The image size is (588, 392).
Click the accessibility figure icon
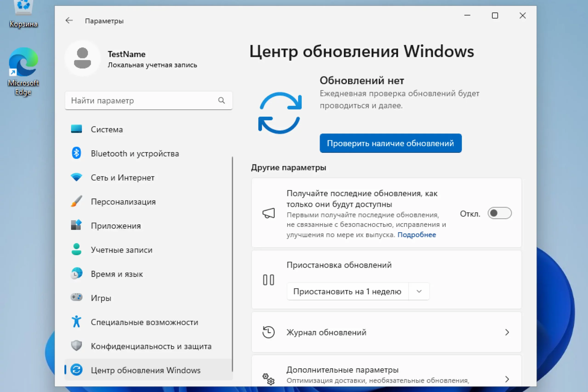click(76, 321)
